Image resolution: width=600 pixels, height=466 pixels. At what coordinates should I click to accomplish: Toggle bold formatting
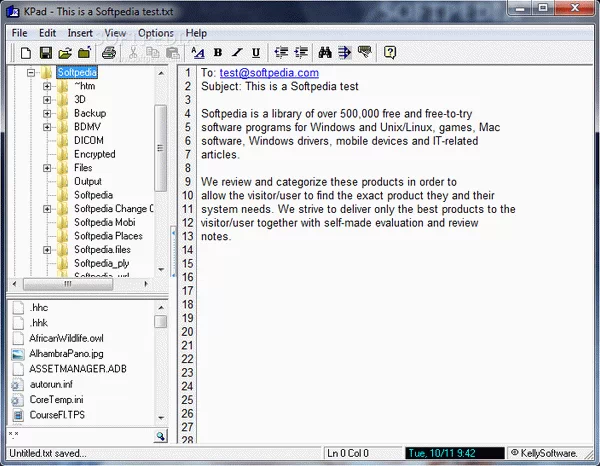[218, 53]
